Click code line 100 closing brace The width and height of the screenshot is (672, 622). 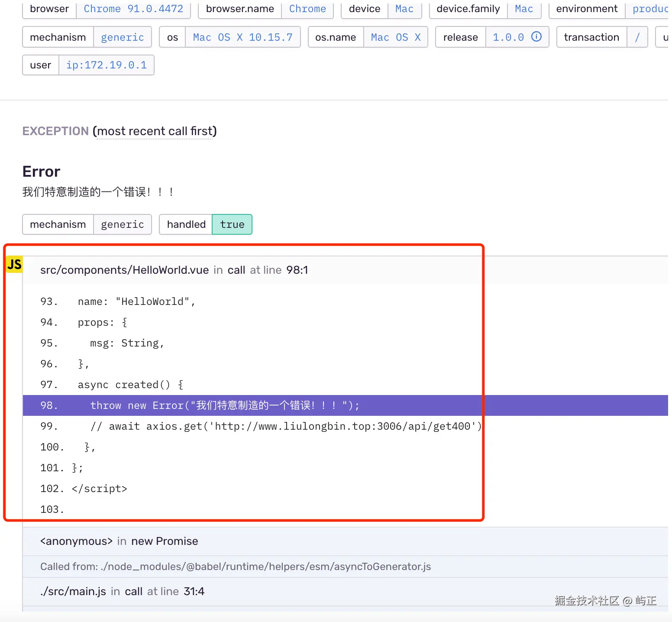coord(346,447)
